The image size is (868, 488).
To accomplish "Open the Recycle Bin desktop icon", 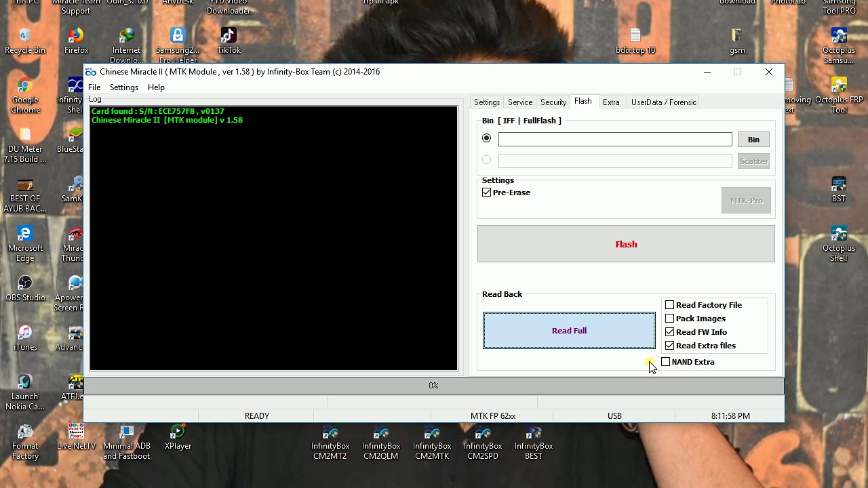I will coord(25,41).
